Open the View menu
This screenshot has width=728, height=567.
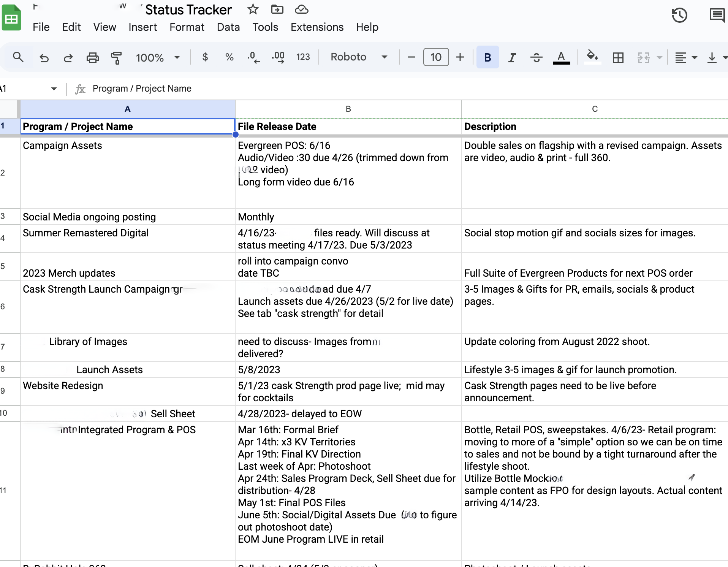coord(105,27)
